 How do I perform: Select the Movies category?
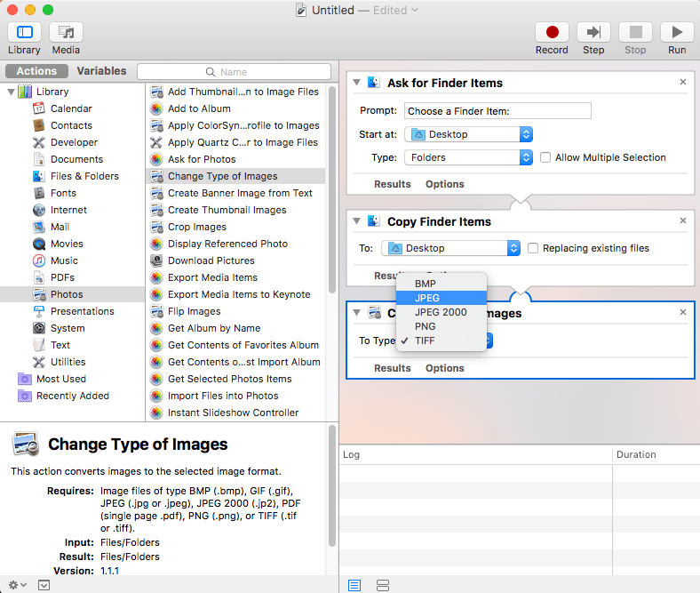67,244
